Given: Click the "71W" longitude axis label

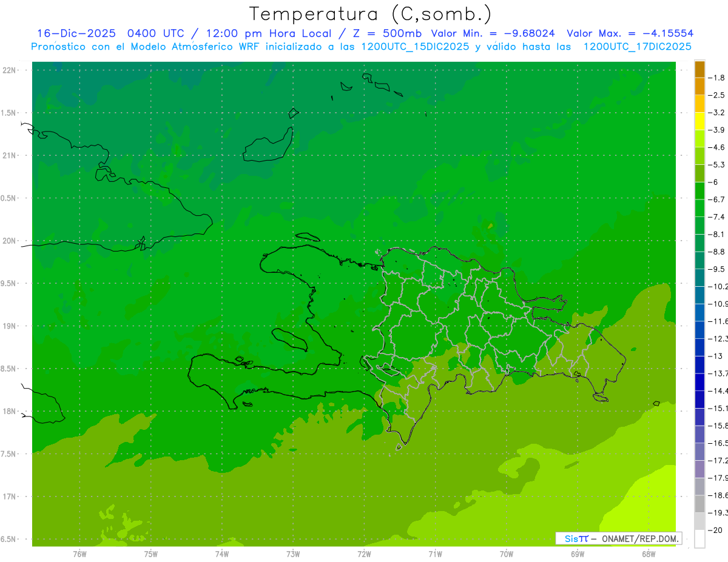Looking at the screenshot, I should [435, 554].
